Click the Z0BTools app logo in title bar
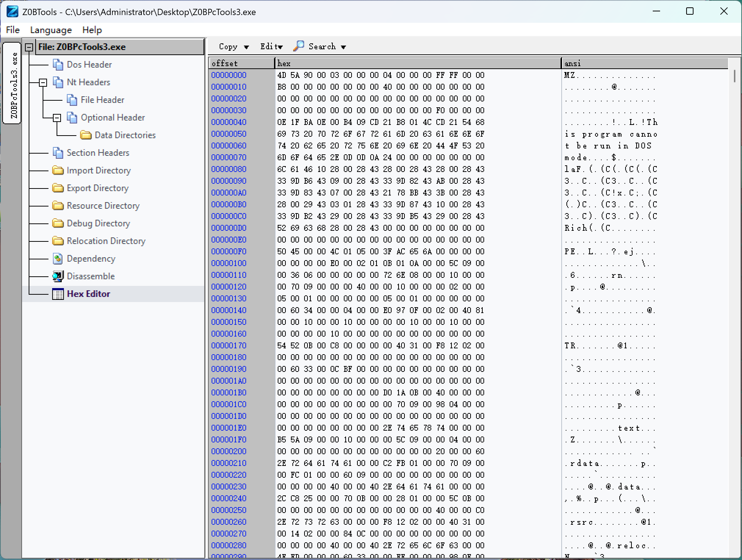This screenshot has height=560, width=742. pos(12,12)
